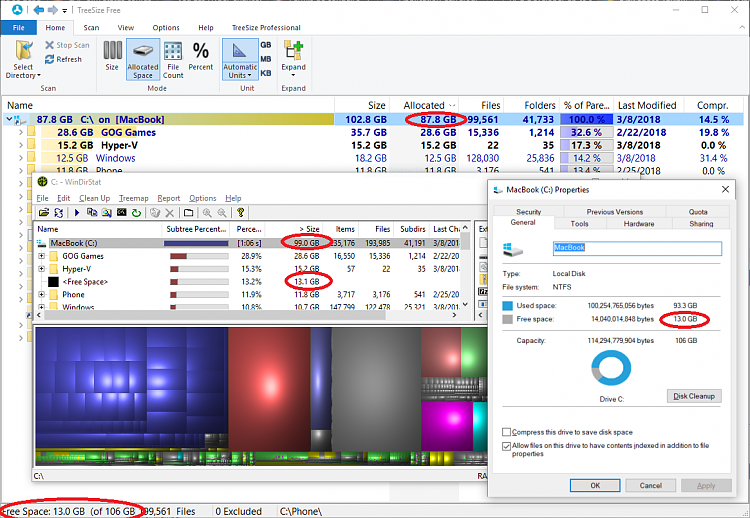This screenshot has height=518, width=750.
Task: Click OK in MacBook (C:) Properties
Action: [595, 485]
